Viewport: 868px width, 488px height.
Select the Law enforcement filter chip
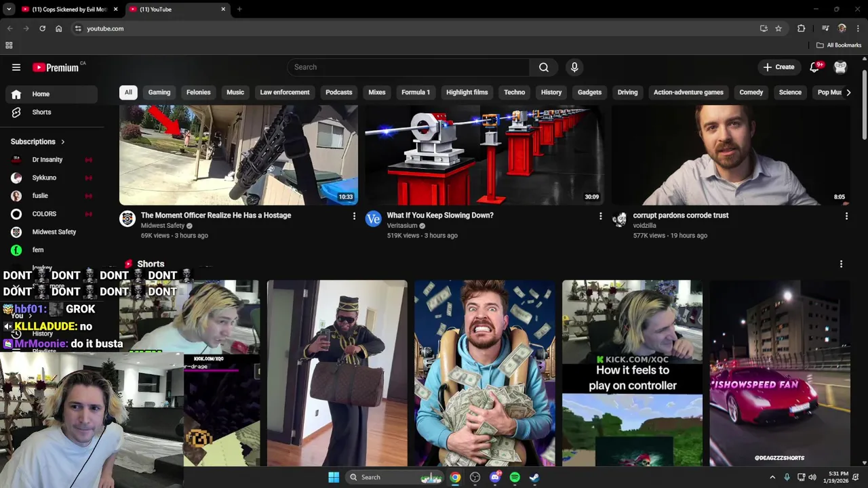(x=285, y=92)
